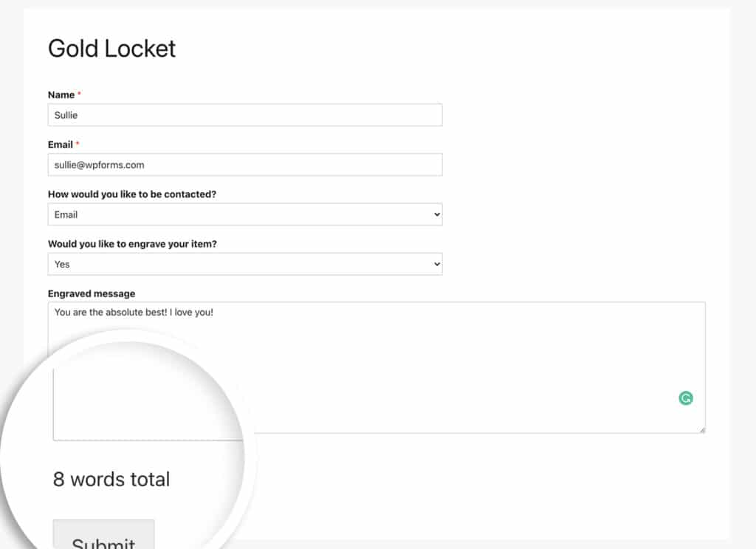Click the Email field label
This screenshot has width=756, height=549.
pos(61,144)
